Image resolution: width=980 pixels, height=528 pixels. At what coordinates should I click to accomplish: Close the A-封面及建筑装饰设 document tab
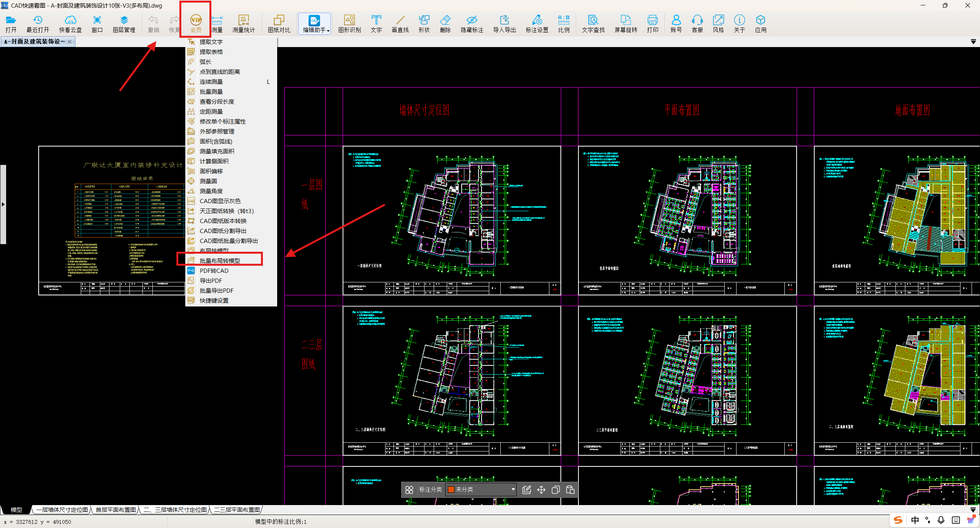tap(70, 42)
